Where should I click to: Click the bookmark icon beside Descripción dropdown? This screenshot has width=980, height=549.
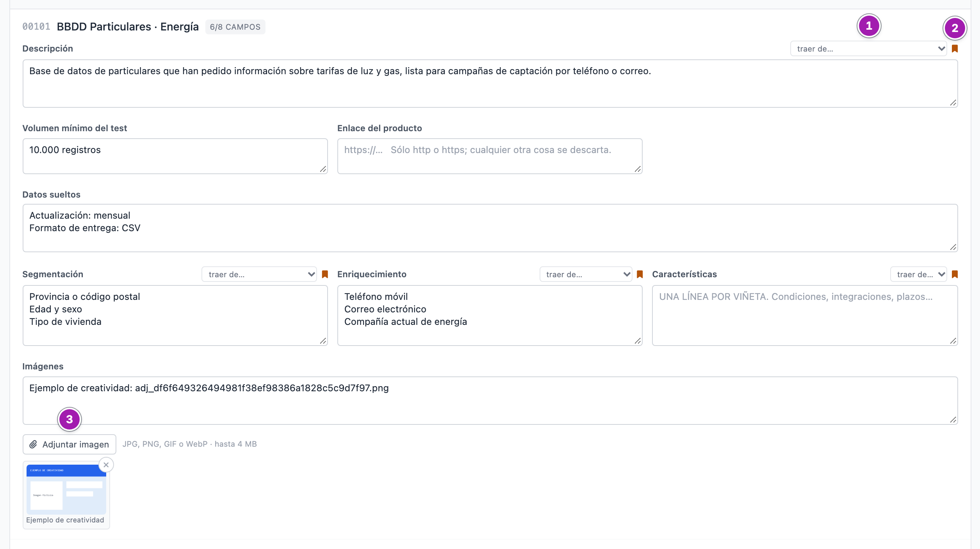pyautogui.click(x=955, y=49)
